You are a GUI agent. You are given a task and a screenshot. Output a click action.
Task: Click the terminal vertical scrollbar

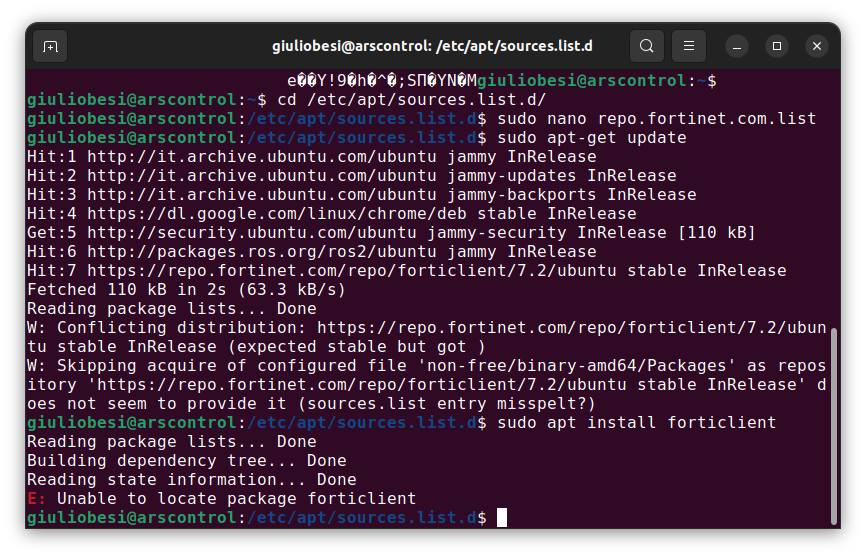[x=834, y=426]
